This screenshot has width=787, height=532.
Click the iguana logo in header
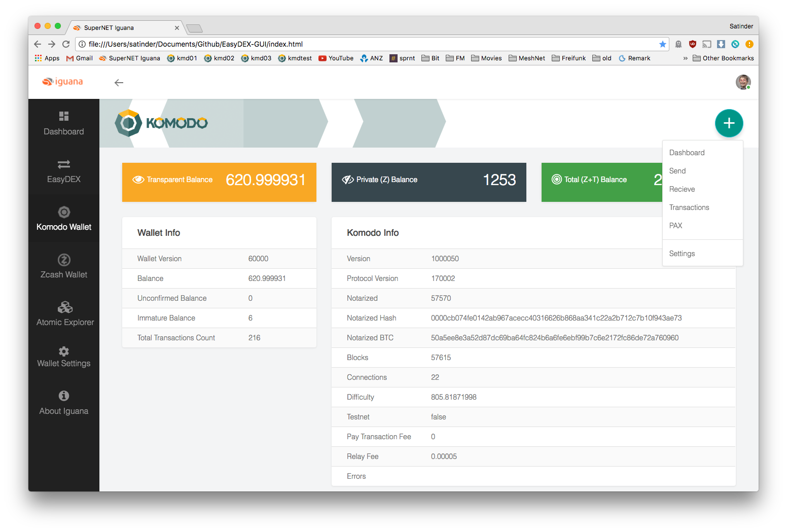click(x=62, y=82)
